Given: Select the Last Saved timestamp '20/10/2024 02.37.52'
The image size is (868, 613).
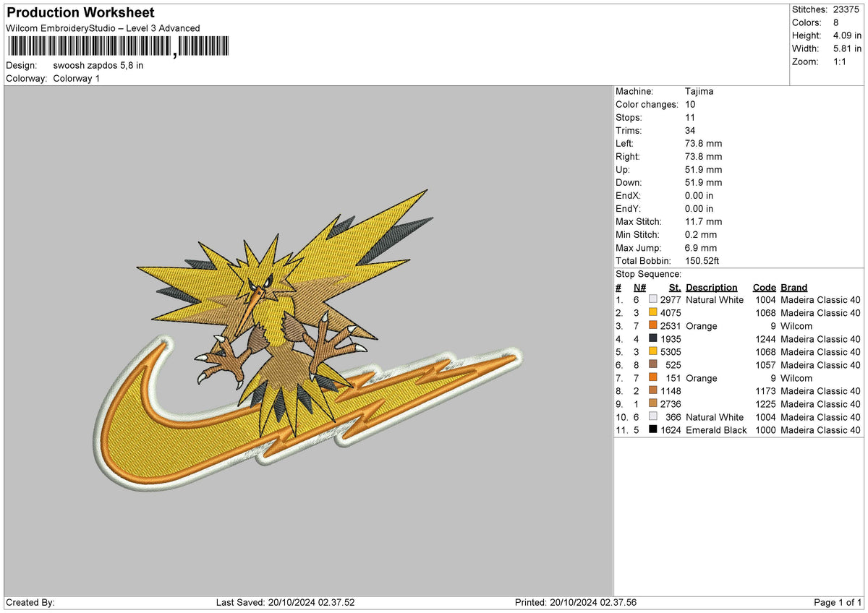Looking at the screenshot, I should pos(312,602).
